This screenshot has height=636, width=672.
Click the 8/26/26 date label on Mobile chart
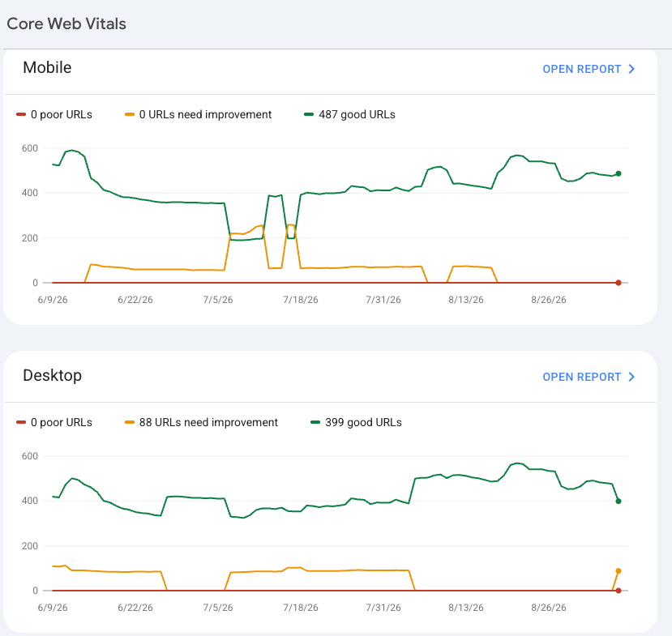click(x=549, y=300)
